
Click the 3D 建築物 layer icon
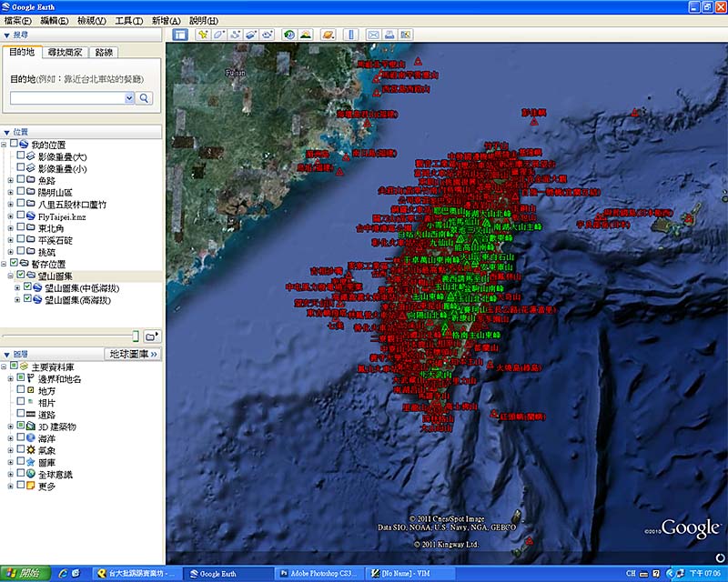[31, 426]
